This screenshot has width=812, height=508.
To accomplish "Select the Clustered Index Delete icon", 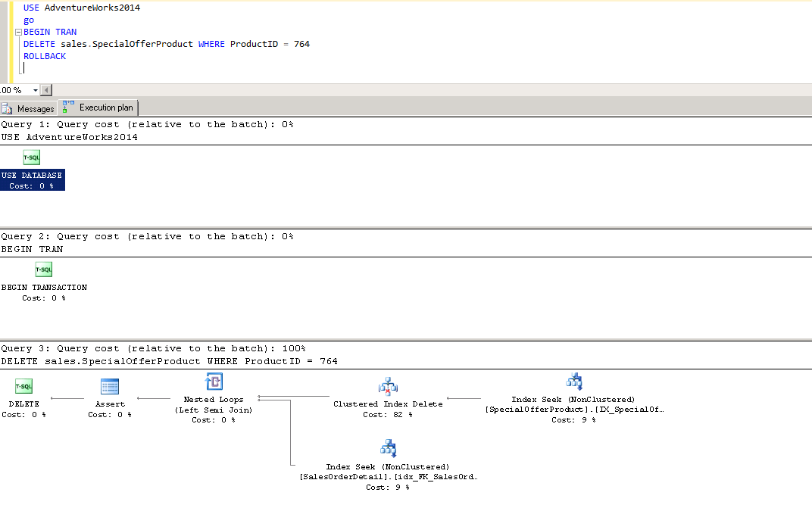I will pos(388,386).
